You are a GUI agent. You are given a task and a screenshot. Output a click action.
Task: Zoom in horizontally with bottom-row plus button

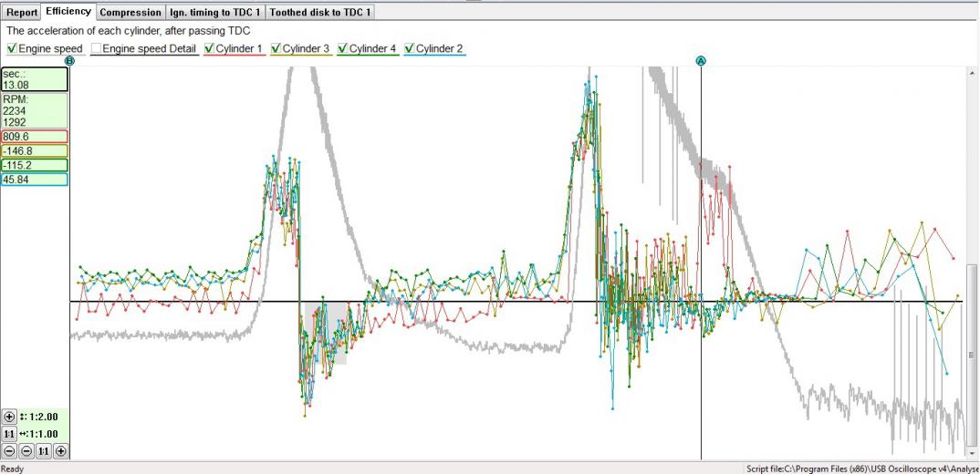pyautogui.click(x=60, y=450)
